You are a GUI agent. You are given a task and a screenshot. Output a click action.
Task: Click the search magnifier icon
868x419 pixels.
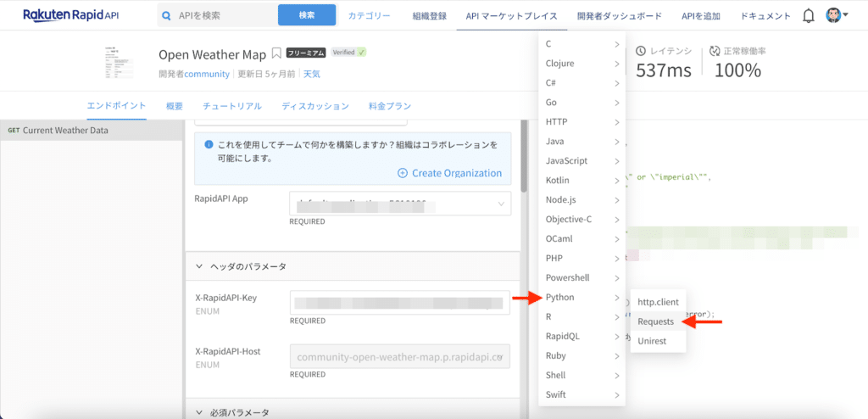166,15
